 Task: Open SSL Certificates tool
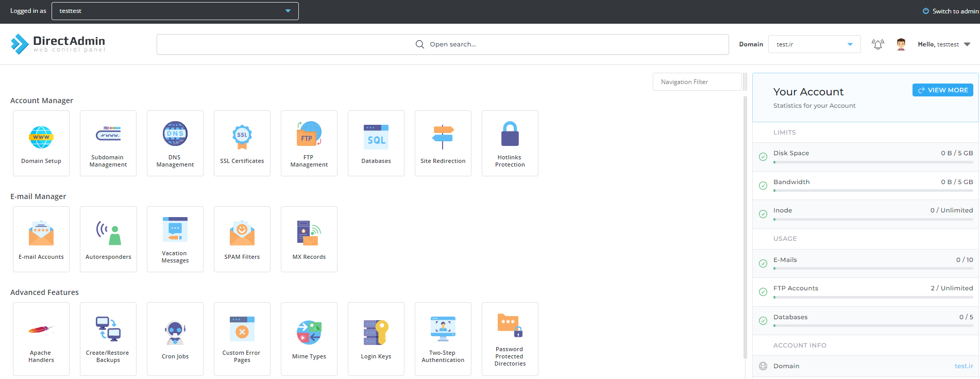click(x=242, y=143)
